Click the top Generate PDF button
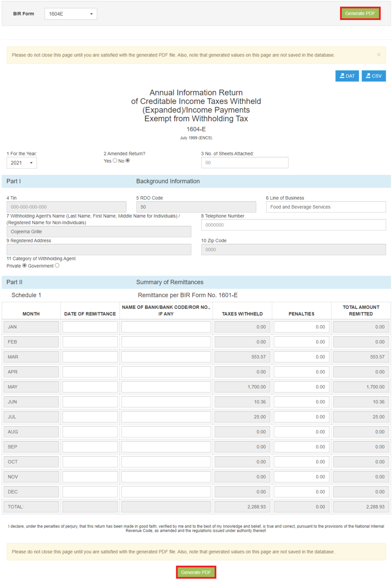 (x=360, y=13)
